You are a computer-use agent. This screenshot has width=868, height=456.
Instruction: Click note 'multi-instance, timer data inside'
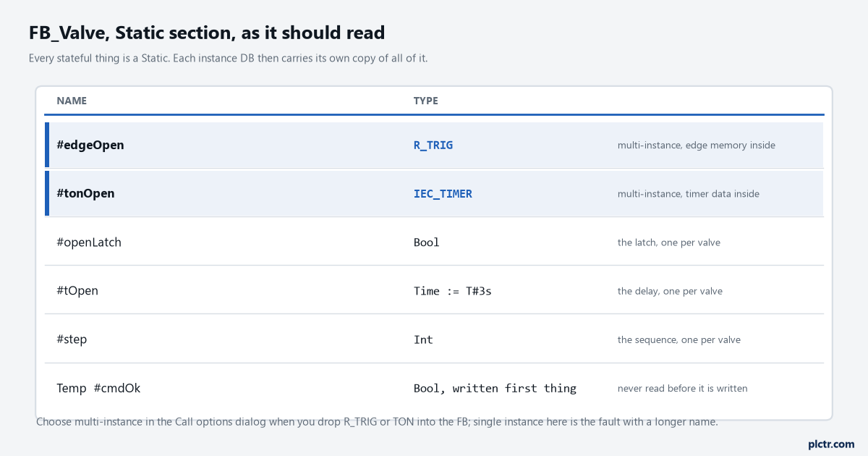point(689,194)
